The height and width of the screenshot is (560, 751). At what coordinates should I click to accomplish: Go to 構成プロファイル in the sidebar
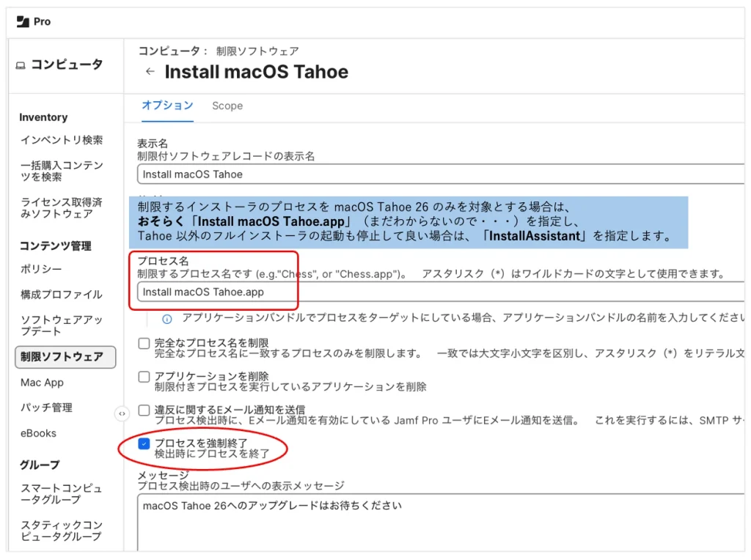(62, 295)
